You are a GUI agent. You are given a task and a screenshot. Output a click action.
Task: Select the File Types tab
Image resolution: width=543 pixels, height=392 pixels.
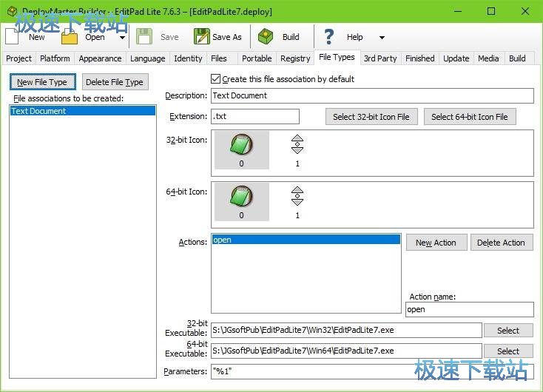coord(337,57)
